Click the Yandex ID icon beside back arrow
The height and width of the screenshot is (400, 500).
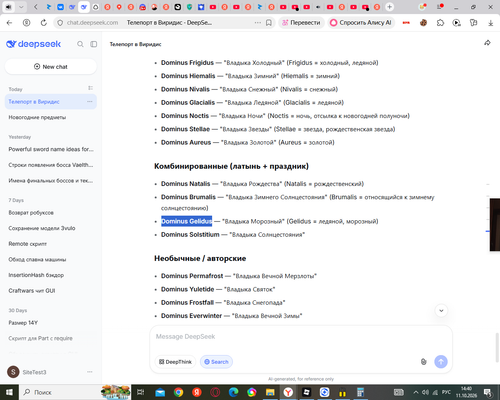pos(26,23)
